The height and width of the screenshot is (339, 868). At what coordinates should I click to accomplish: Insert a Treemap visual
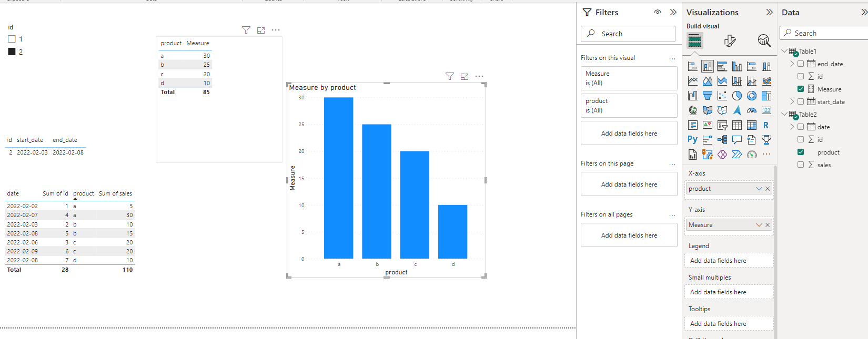766,96
